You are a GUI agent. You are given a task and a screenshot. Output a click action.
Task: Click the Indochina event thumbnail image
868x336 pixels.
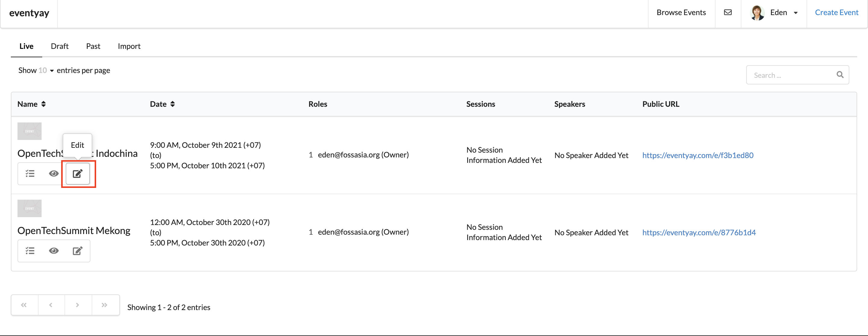pyautogui.click(x=30, y=131)
